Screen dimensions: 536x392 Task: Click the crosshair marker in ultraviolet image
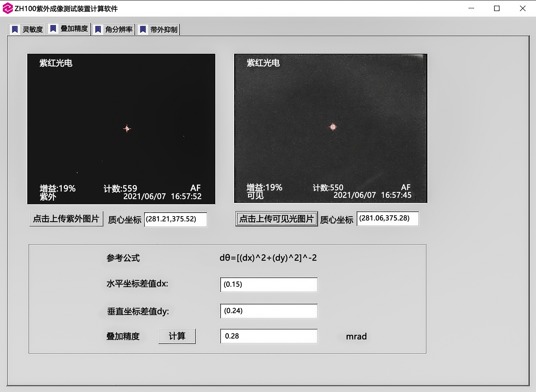point(127,129)
